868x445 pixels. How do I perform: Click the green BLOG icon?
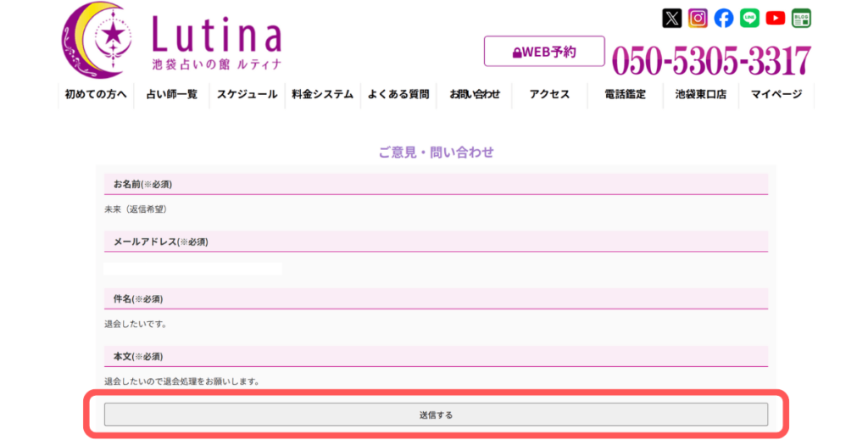801,18
